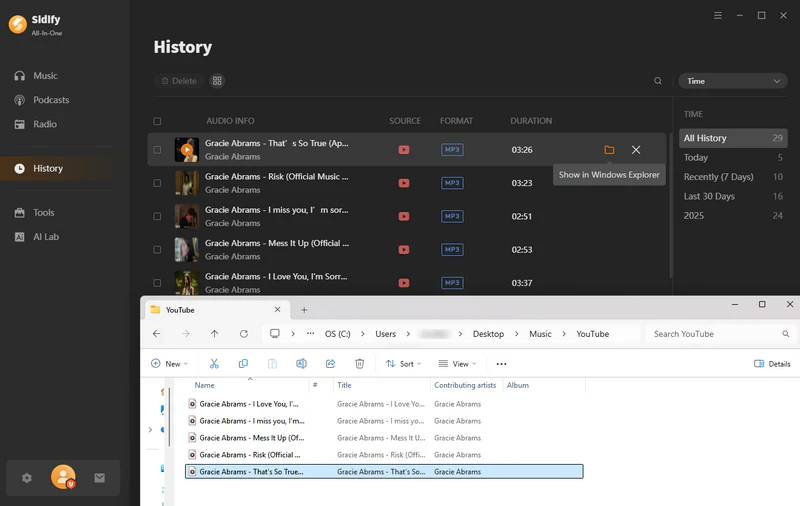Check the box for I miss you, I'm sorry track
Viewport: 800px width, 506px height.
coord(157,216)
